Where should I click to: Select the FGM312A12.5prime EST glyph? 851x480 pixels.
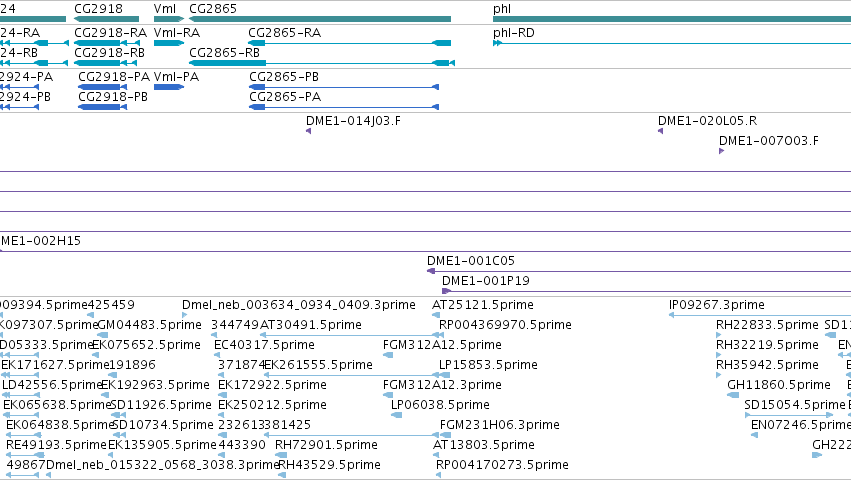tap(388, 355)
